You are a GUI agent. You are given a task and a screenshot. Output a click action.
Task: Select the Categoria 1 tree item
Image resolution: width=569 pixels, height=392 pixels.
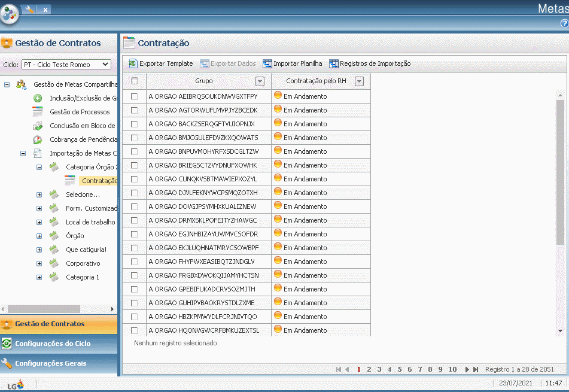click(83, 277)
